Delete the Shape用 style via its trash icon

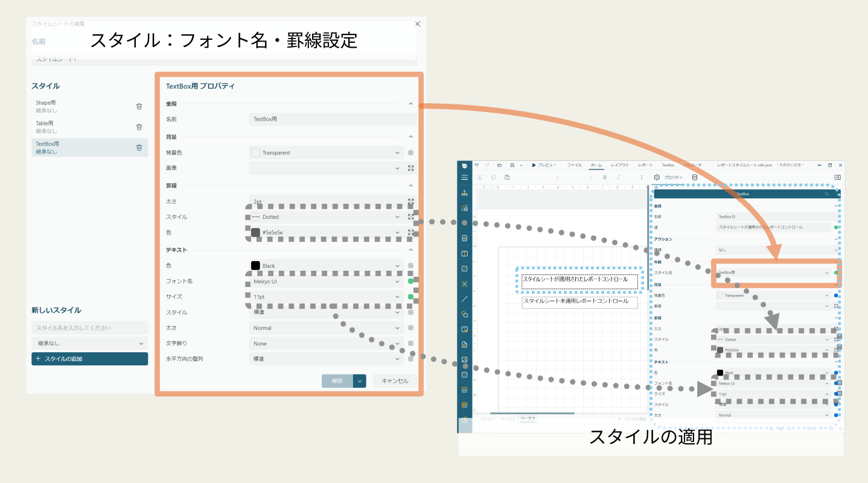[x=139, y=106]
